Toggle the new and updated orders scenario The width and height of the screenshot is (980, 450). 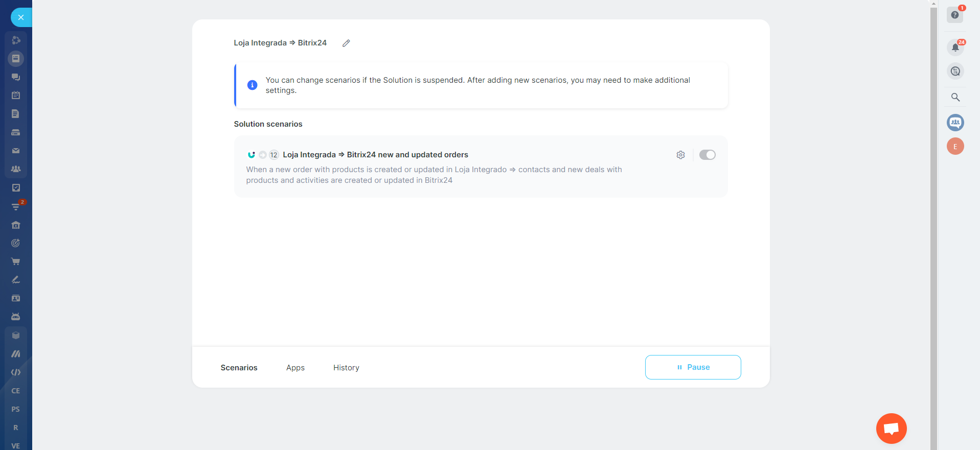707,155
